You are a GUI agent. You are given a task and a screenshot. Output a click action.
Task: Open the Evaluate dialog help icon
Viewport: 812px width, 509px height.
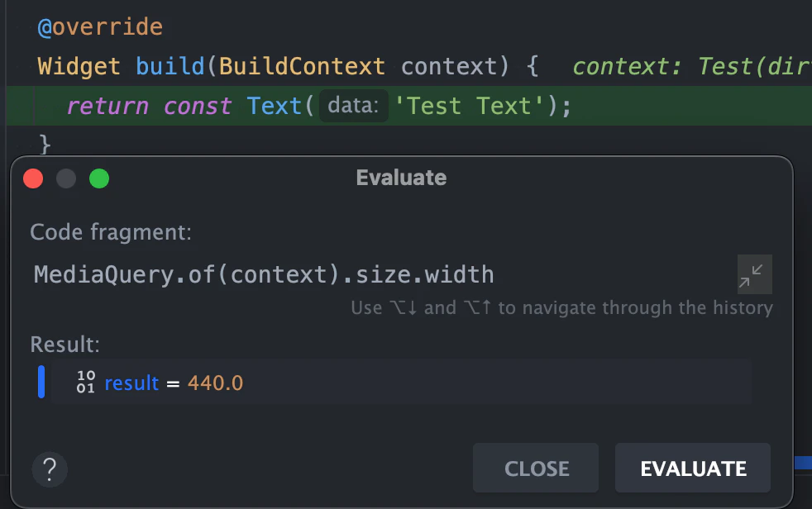click(50, 469)
